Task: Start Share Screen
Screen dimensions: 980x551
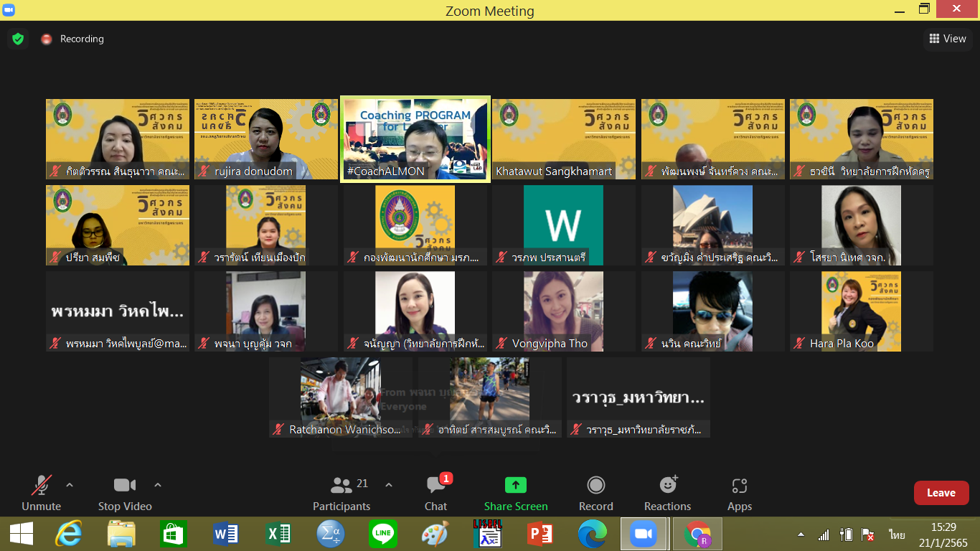Action: 516,493
